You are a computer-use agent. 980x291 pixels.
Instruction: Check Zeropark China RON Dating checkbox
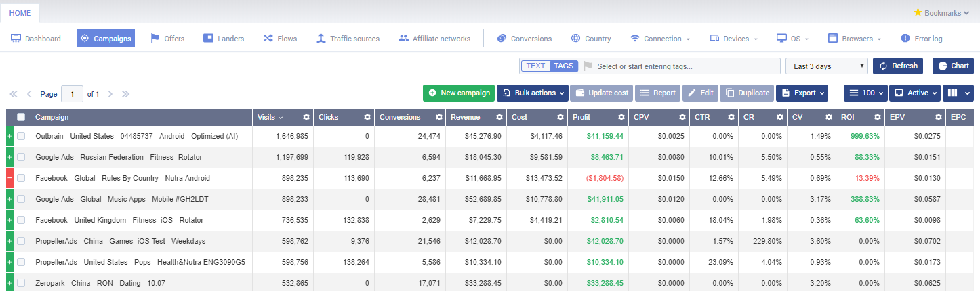[21, 283]
